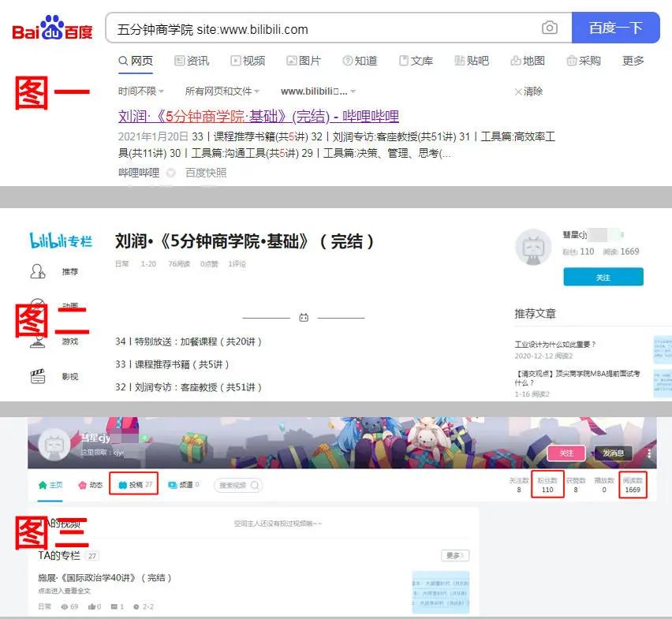Click the comment icon showing 1
The width and height of the screenshot is (672, 619).
(x=114, y=606)
